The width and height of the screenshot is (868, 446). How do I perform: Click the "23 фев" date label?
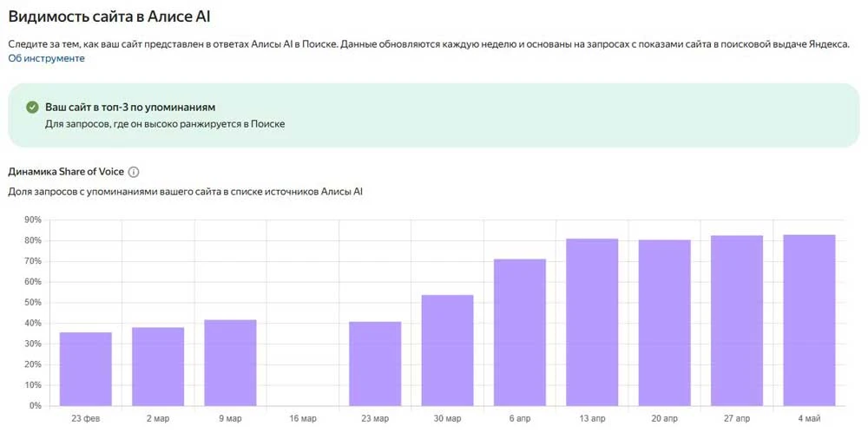pos(86,418)
